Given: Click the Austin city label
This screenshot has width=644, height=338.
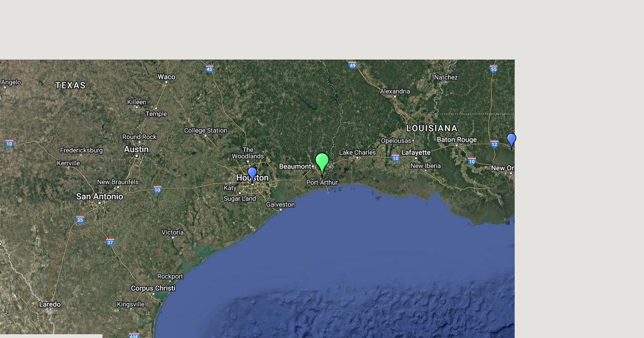Looking at the screenshot, I should coord(136,149).
